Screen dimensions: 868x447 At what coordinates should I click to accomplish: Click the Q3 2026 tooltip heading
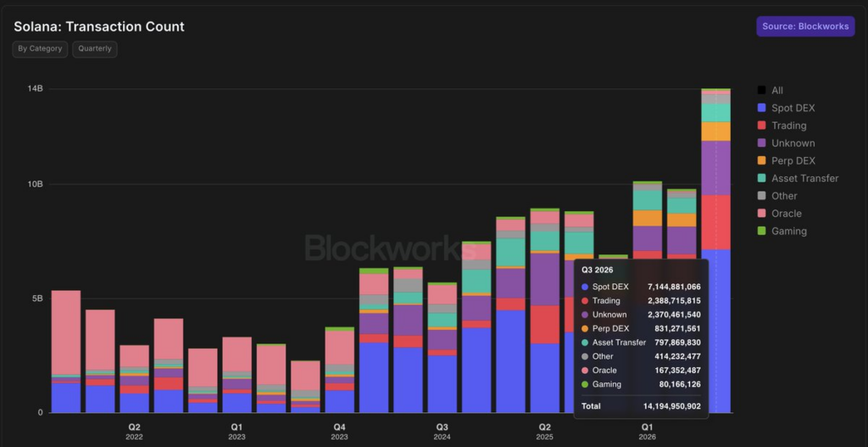tap(598, 270)
